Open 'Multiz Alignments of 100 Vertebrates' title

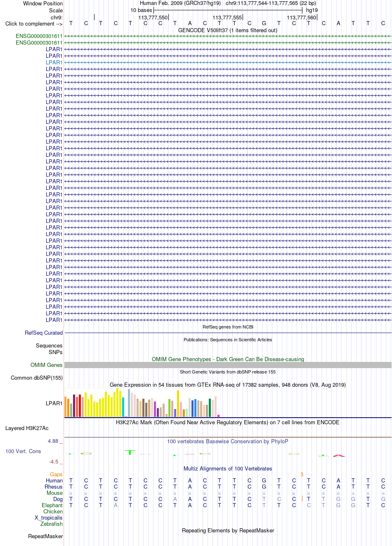click(x=228, y=468)
